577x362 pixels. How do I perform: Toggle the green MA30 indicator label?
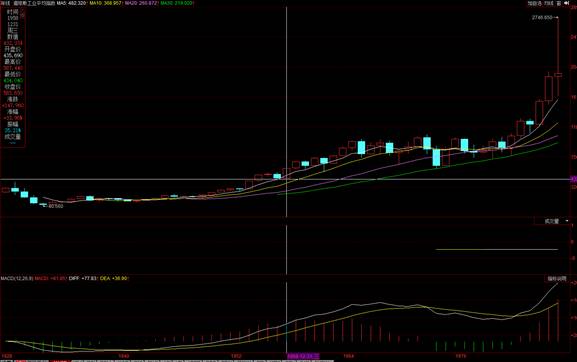click(x=176, y=3)
